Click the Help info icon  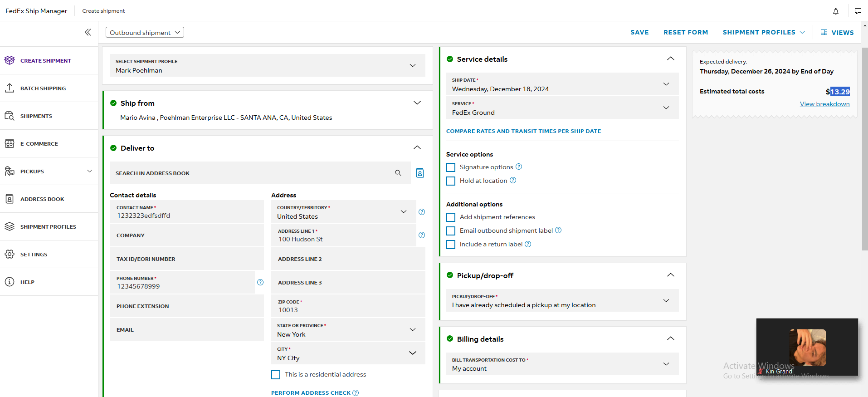point(10,282)
